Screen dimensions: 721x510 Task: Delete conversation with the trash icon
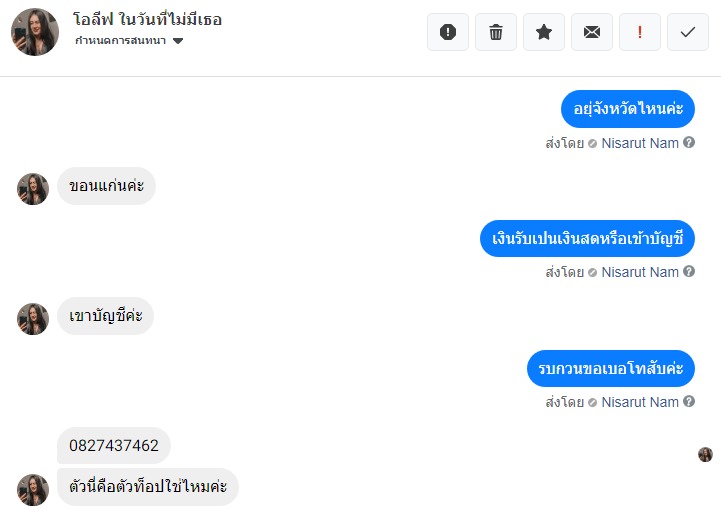coord(496,32)
